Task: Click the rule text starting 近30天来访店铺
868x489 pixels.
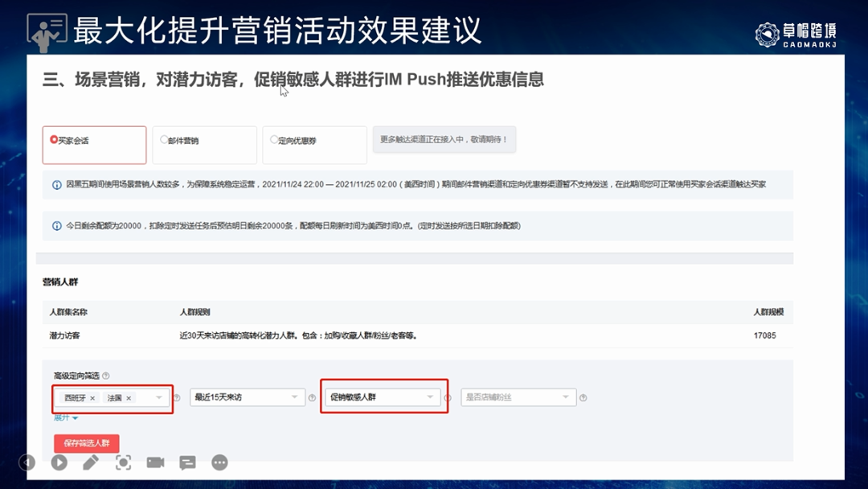Action: tap(298, 335)
